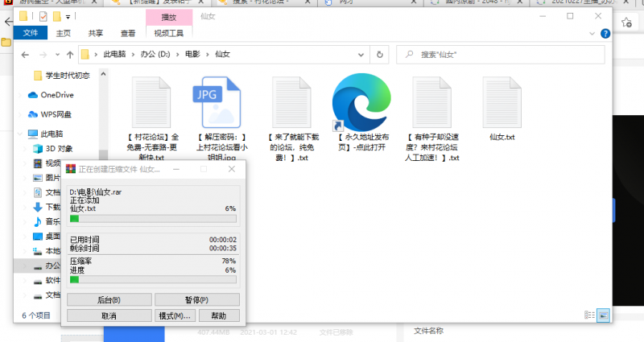The width and height of the screenshot is (644, 342).
Task: Open the 视频工具 ribbon tab
Action: click(x=168, y=33)
